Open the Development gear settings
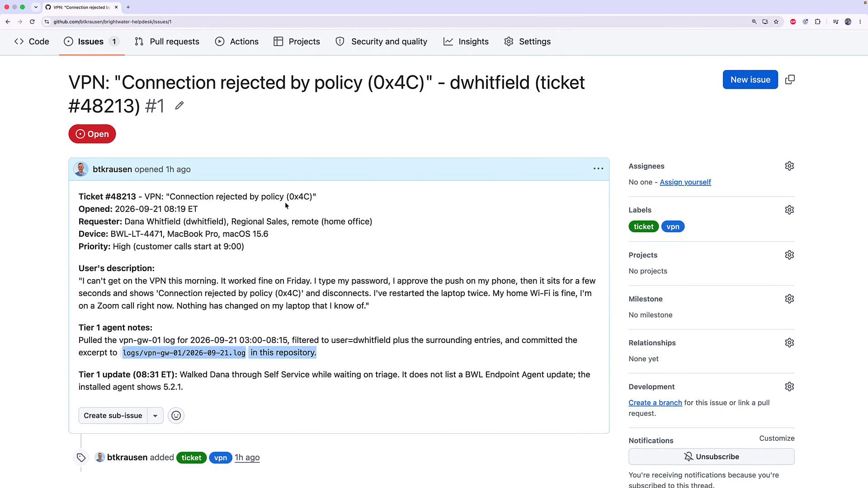 [x=789, y=386]
